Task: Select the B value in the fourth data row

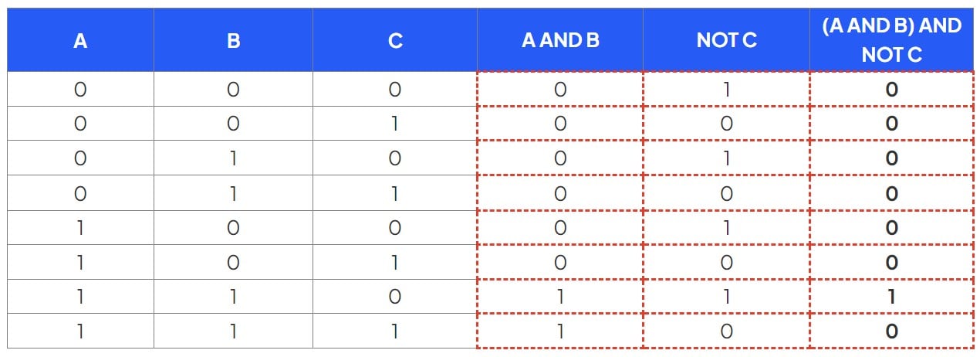Action: (233, 193)
